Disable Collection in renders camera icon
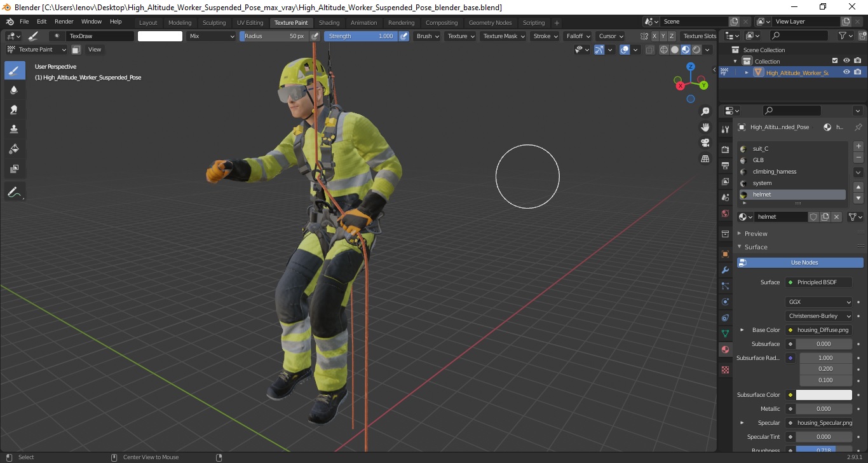This screenshot has height=463, width=868. [x=858, y=61]
